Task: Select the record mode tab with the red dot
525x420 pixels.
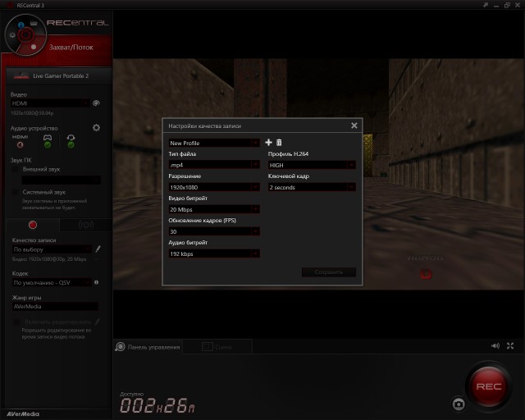Action: (33, 224)
